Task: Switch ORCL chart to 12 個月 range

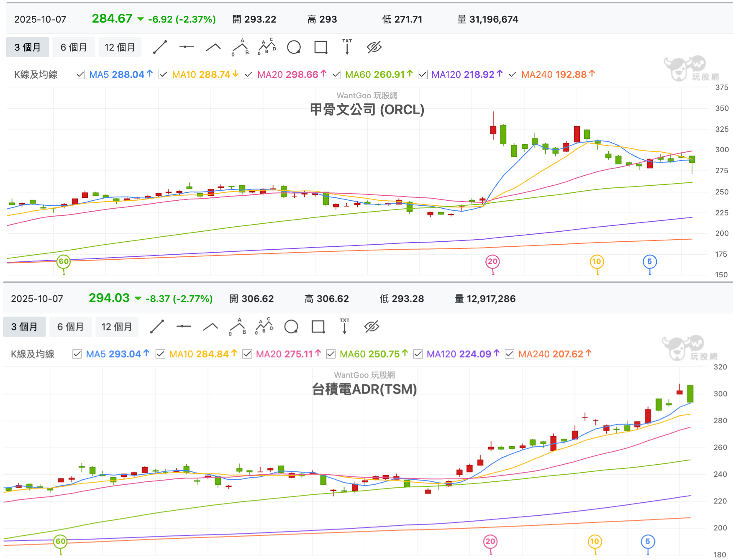Action: [x=120, y=47]
